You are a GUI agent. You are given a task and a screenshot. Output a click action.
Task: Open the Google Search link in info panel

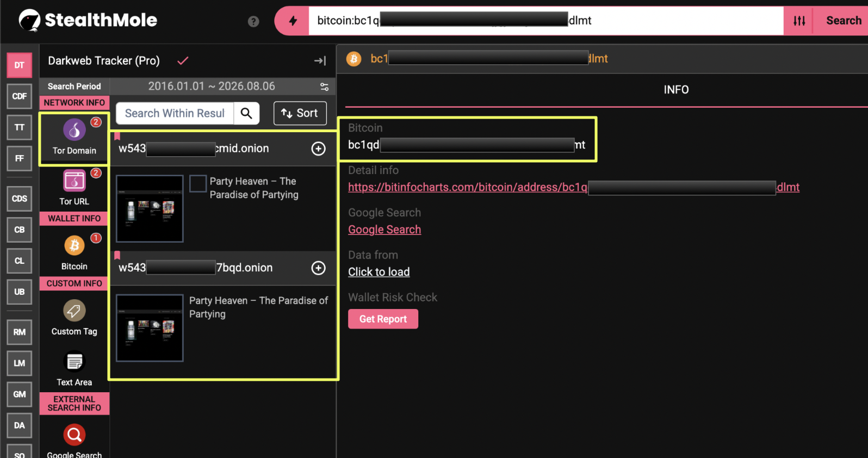coord(385,230)
